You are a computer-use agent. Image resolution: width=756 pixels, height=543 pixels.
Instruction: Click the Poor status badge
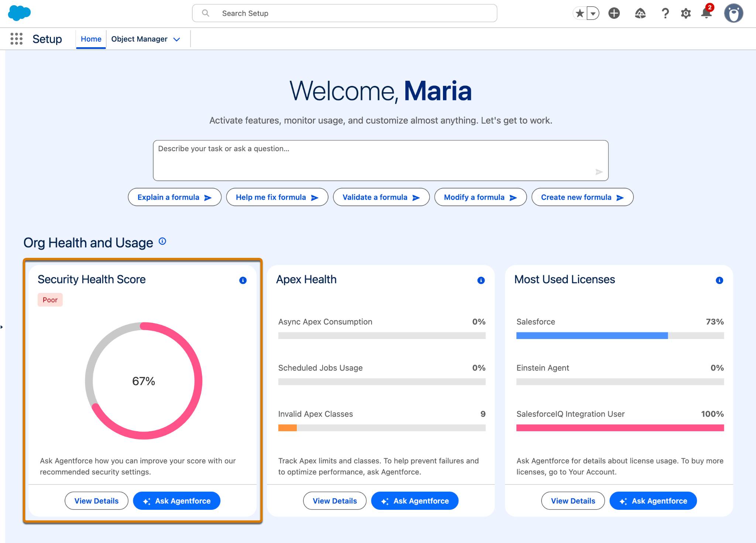(x=50, y=300)
